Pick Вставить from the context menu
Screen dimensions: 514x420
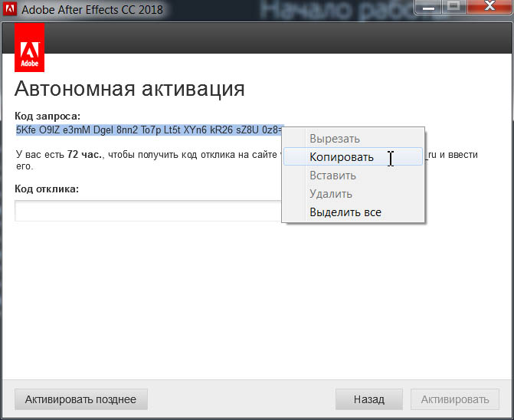(353, 175)
